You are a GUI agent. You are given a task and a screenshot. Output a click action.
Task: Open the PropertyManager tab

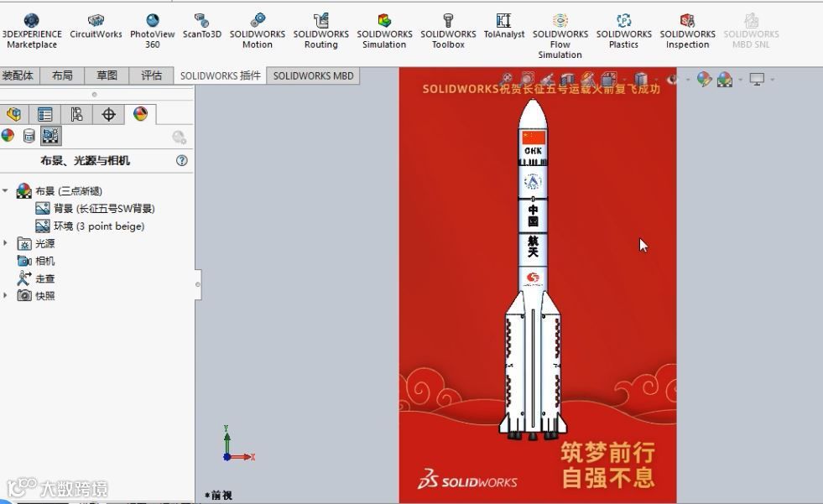pos(45,114)
